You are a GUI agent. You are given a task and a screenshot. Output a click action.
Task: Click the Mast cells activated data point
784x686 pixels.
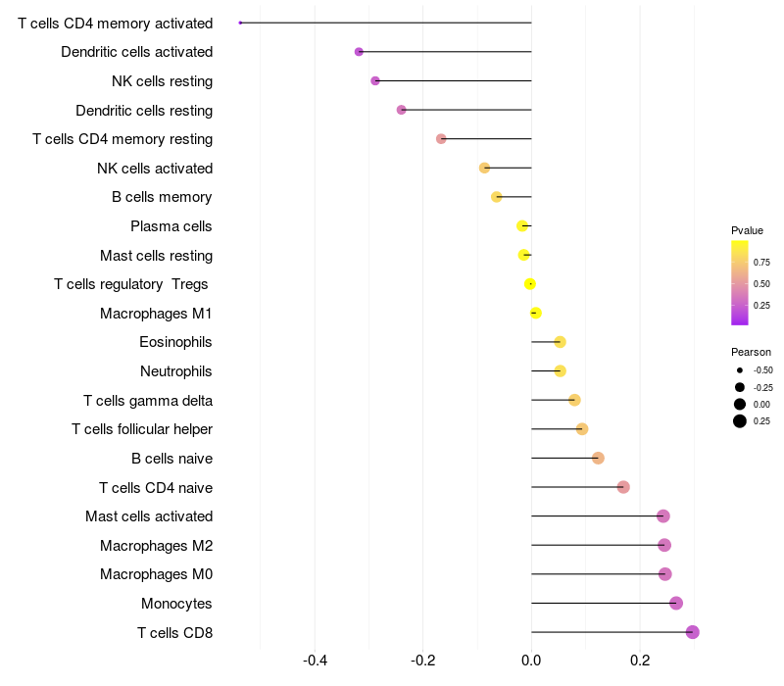(662, 515)
